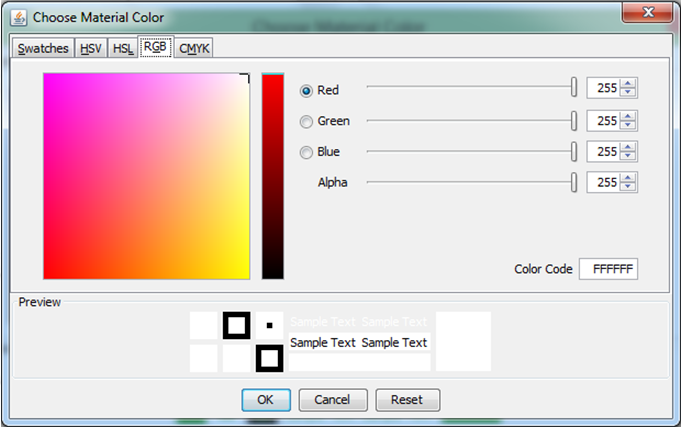Click the OK button

(265, 400)
